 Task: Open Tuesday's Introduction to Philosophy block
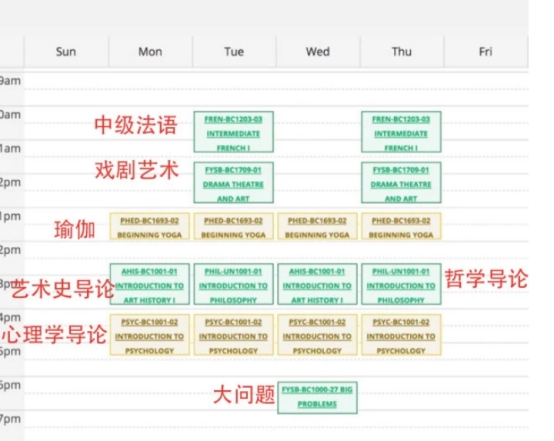point(234,284)
